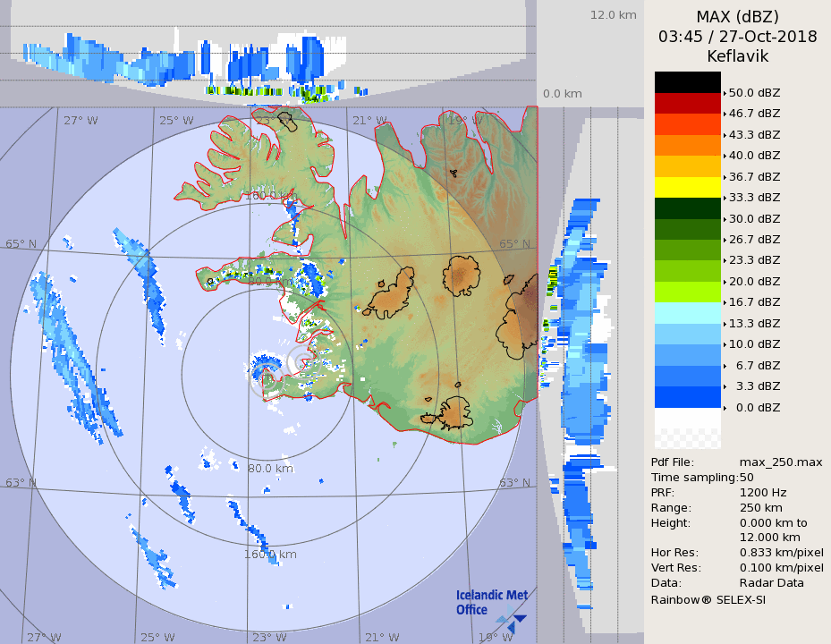Click the light cyan 13.3 dBZ swatch
This screenshot has height=644, width=831.
pyautogui.click(x=687, y=312)
